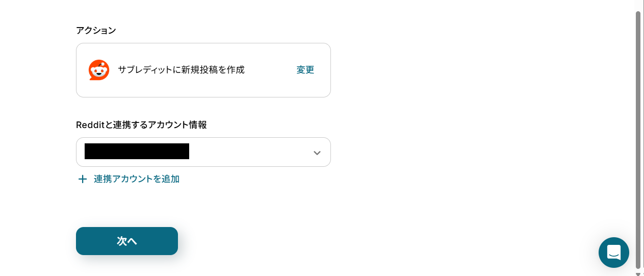Expand the account chevron arrow
The image size is (644, 276).
(x=317, y=153)
